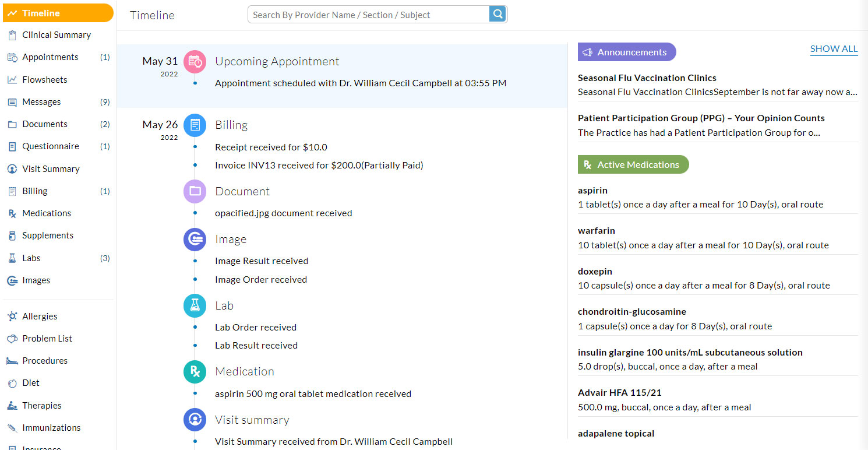Click the Visit summary timeline icon
868x450 pixels.
coord(195,420)
